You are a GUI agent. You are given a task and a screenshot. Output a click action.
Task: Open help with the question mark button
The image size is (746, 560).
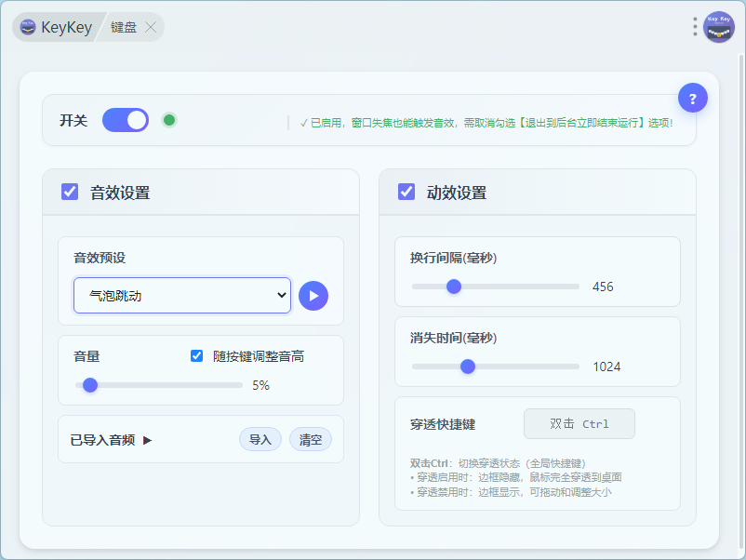coord(693,98)
